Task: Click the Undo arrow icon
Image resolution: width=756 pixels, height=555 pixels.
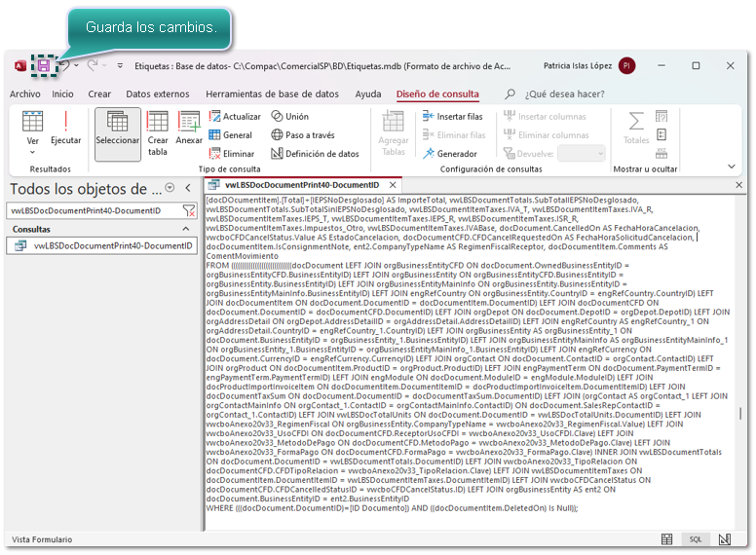Action: pos(65,65)
